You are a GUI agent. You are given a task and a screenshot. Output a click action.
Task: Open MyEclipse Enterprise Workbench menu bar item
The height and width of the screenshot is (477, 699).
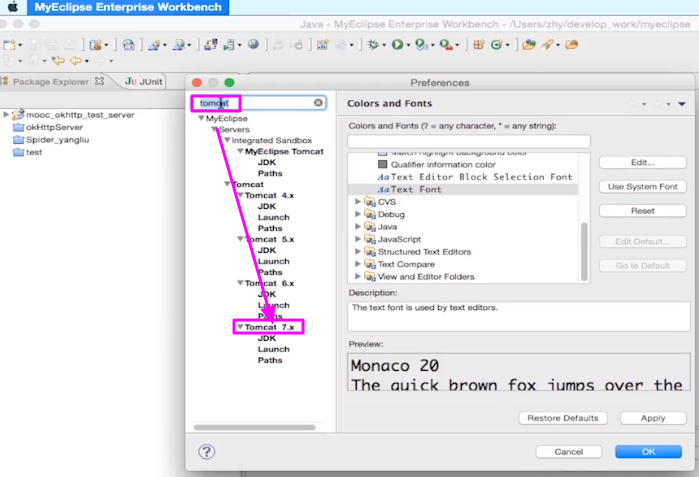click(x=128, y=7)
